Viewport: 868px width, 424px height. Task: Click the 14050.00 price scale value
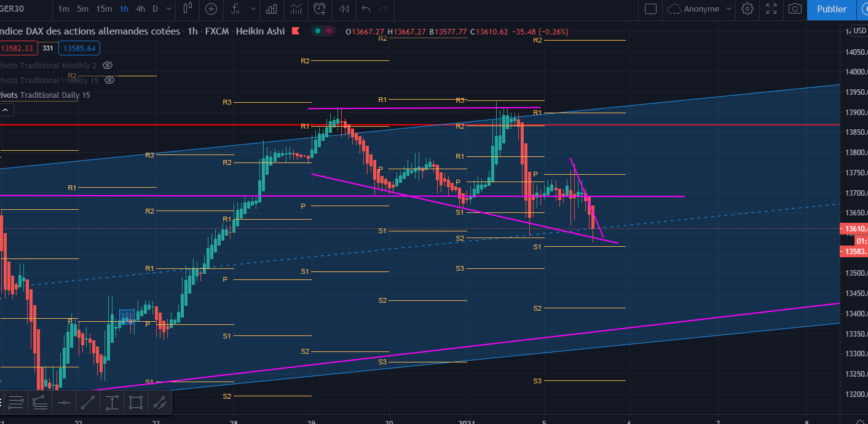tap(856, 52)
